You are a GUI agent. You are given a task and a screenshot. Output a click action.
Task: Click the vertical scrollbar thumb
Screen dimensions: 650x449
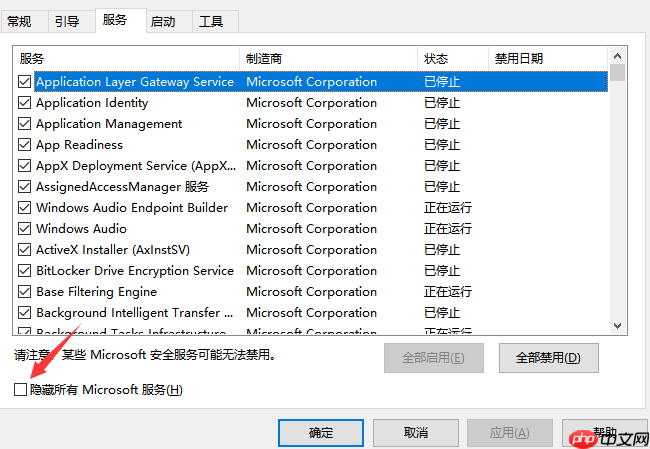coord(617,72)
